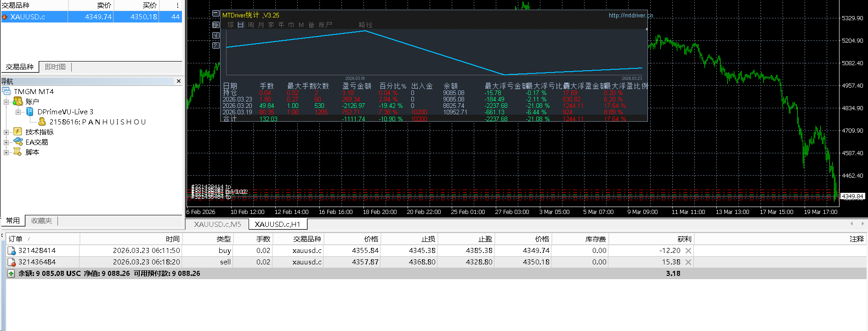Viewport: 868px width, 331px height.
Task: Sort orders by 时间 column header
Action: (131, 239)
